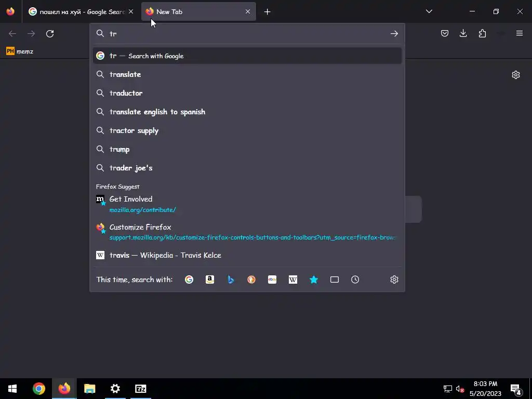Open the Downloads panel
This screenshot has height=399, width=532.
tap(463, 33)
